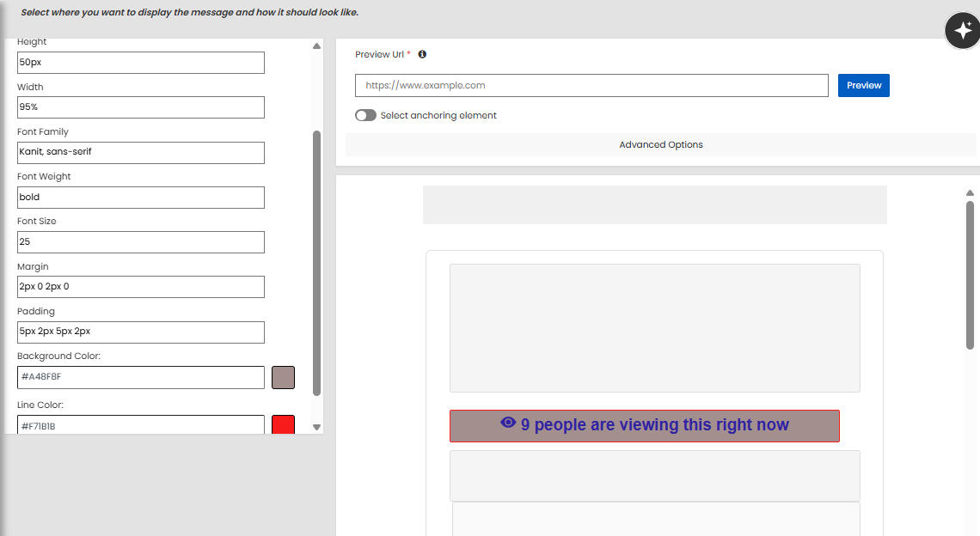Expand the Advanced Options section
The height and width of the screenshot is (536, 980).
(660, 144)
